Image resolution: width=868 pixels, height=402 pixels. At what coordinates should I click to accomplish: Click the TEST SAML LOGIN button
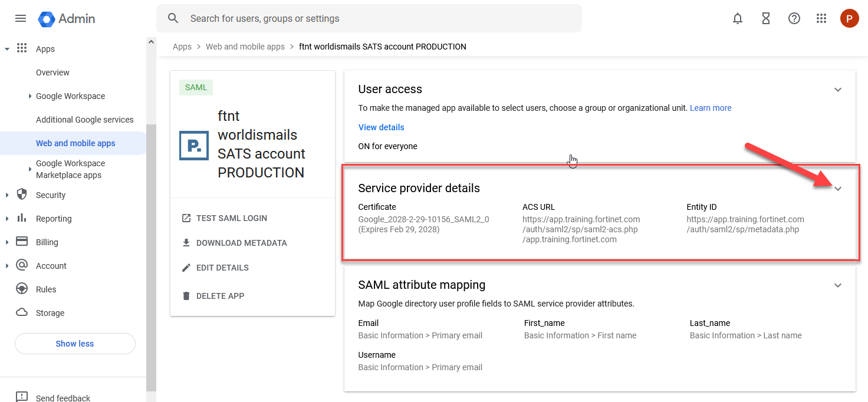tap(232, 218)
